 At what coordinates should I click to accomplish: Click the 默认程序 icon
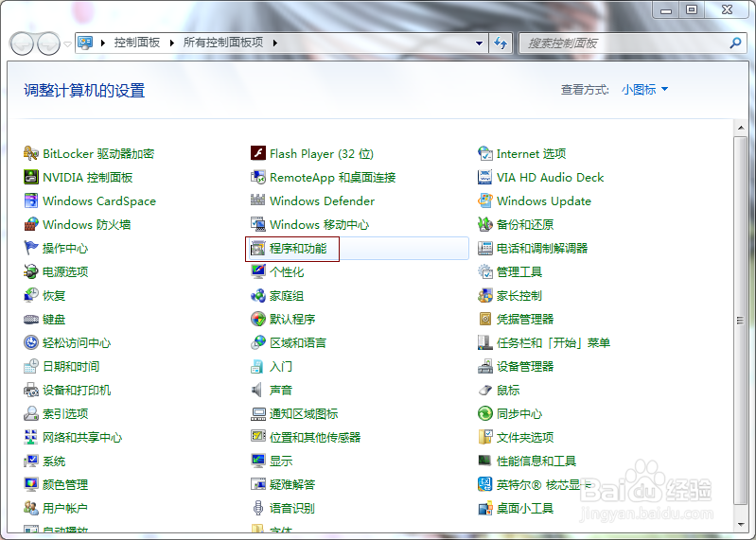coord(258,319)
